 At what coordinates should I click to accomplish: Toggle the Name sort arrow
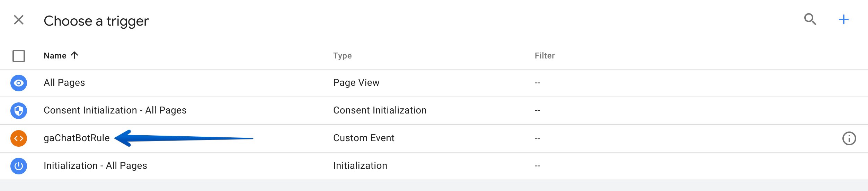point(74,55)
